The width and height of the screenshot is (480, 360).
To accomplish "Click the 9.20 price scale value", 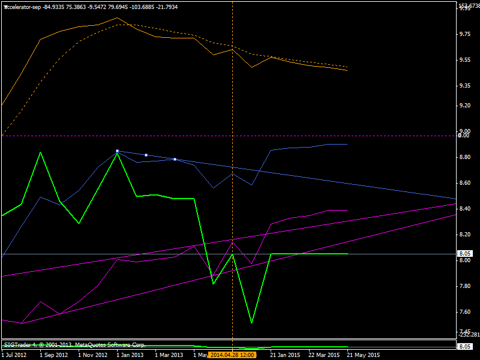I will (465, 106).
